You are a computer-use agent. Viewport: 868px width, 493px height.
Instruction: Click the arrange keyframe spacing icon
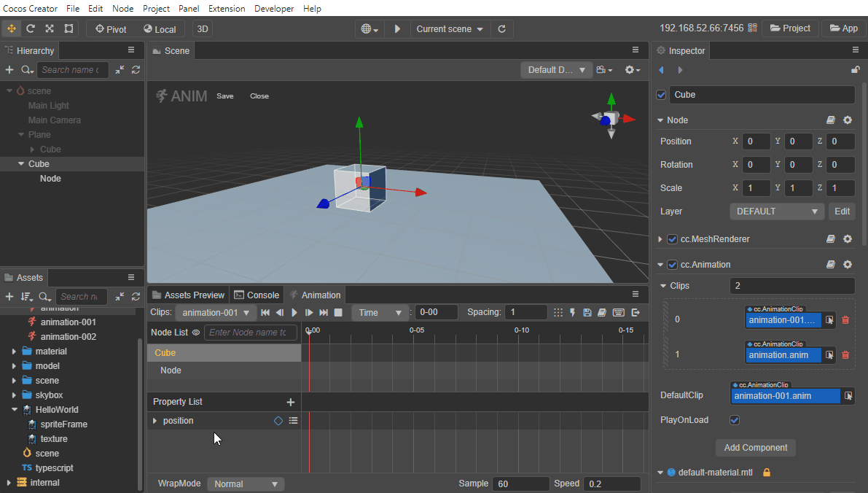coord(558,312)
